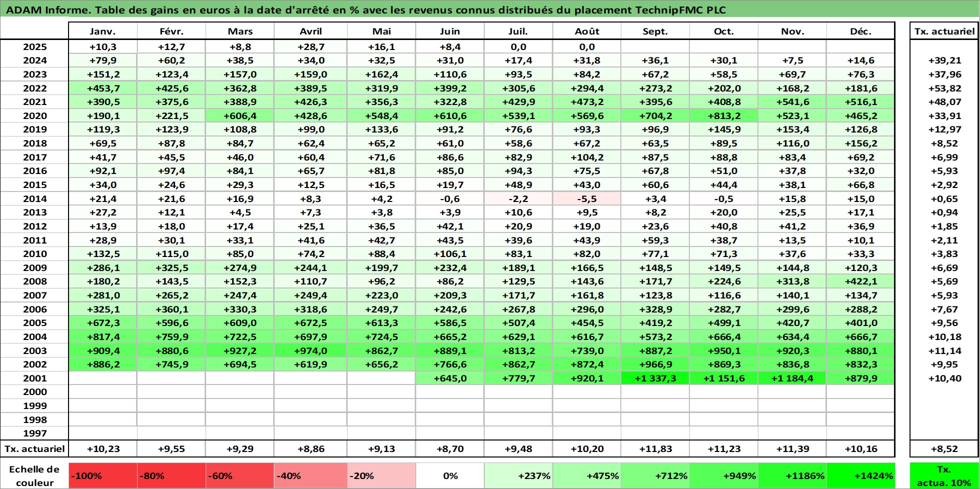The image size is (980, 489).
Task: Select the -20% light pink swatch
Action: coord(381,475)
